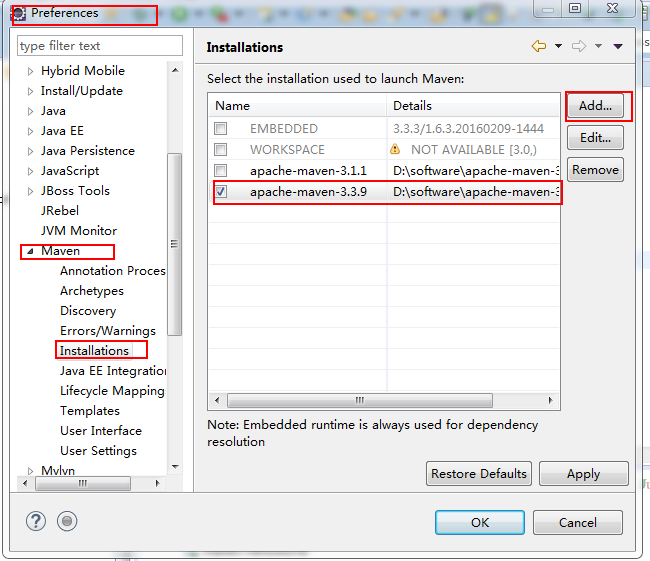Click the tree horizontal scrollbar thumb

click(83, 483)
